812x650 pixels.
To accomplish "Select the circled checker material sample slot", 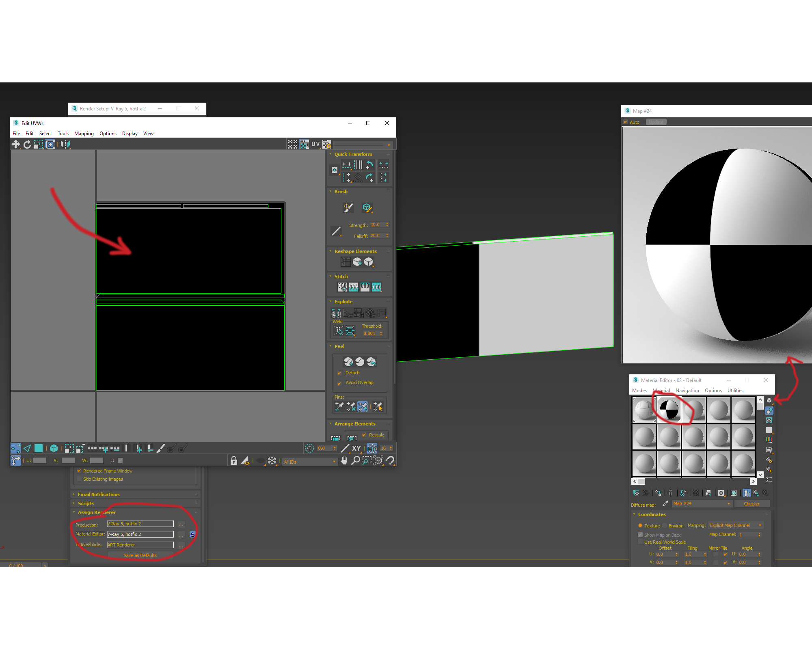I will tap(669, 410).
